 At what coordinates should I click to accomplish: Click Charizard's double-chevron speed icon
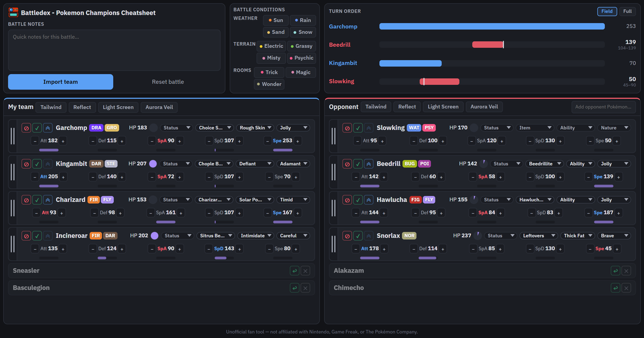click(47, 200)
